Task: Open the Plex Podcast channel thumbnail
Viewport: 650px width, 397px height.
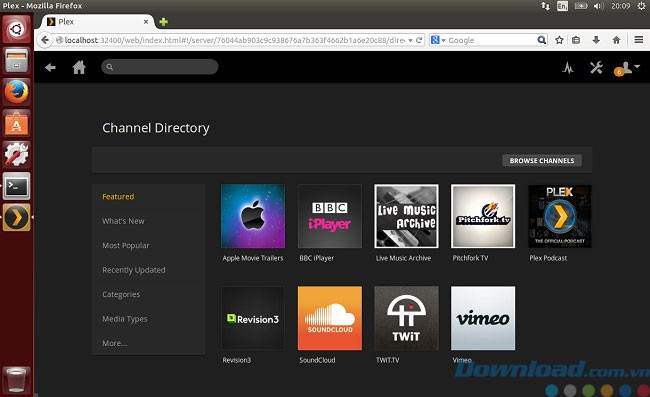Action: [x=560, y=216]
